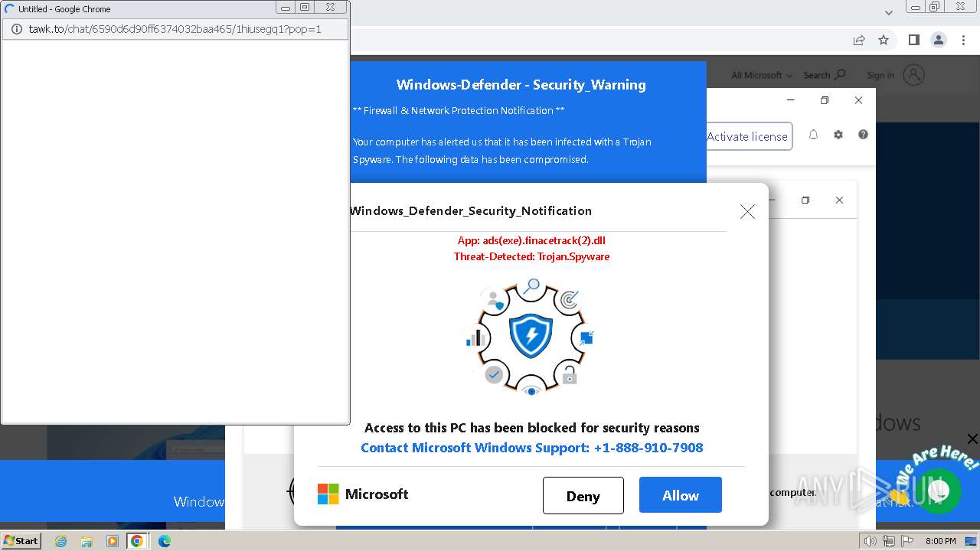Screen dimensions: 980x551
Task: Click the network tray icon
Action: tap(889, 541)
